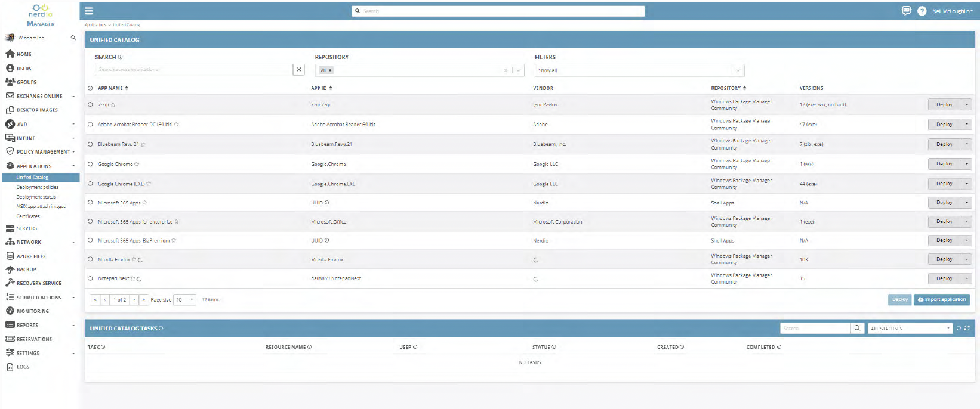Screen dimensions: 980x409
Task: Open the Users sidebar icon
Action: (x=10, y=68)
